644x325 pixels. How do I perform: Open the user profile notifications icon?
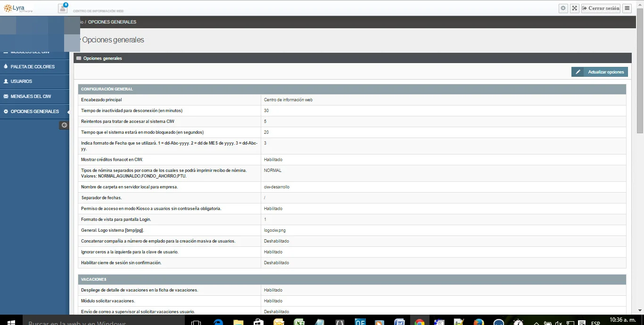[x=63, y=8]
